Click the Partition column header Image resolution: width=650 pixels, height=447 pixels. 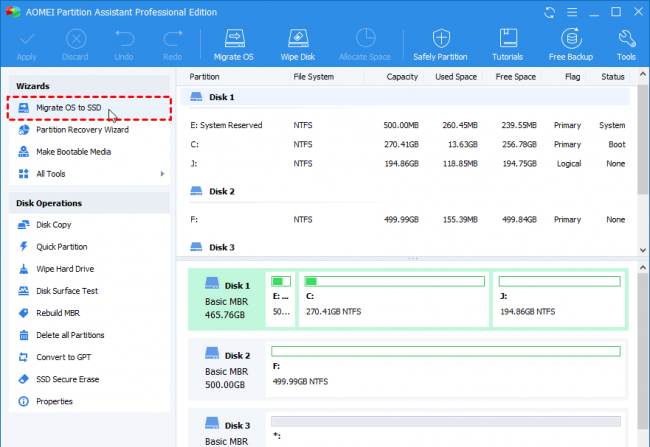coord(204,77)
